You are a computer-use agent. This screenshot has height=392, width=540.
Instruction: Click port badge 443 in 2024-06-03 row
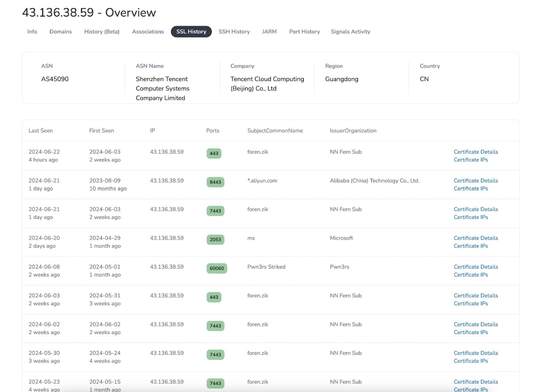coord(214,297)
